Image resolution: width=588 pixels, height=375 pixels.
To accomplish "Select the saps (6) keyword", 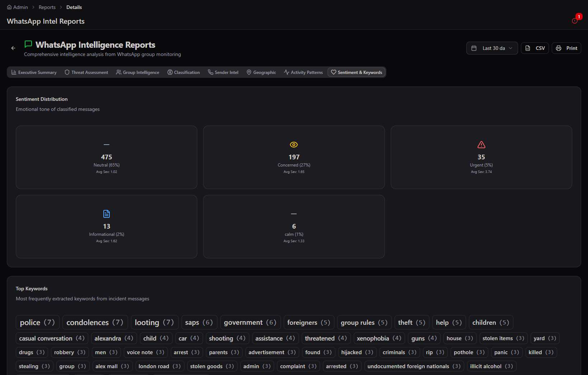I will tap(199, 322).
